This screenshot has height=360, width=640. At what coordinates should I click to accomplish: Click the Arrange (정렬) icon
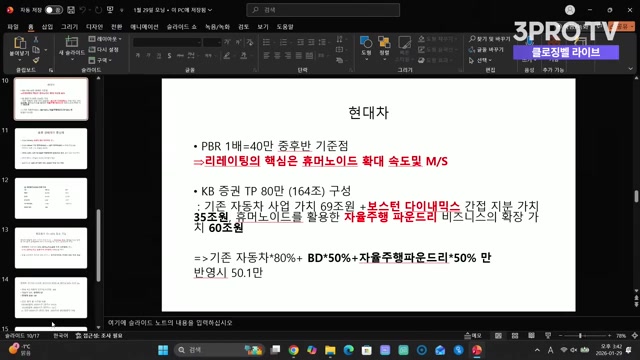384,42
